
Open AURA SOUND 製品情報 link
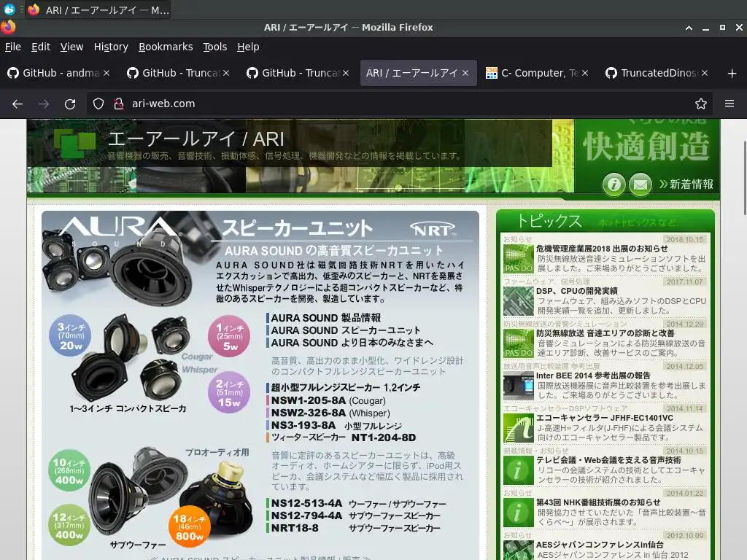(x=326, y=318)
